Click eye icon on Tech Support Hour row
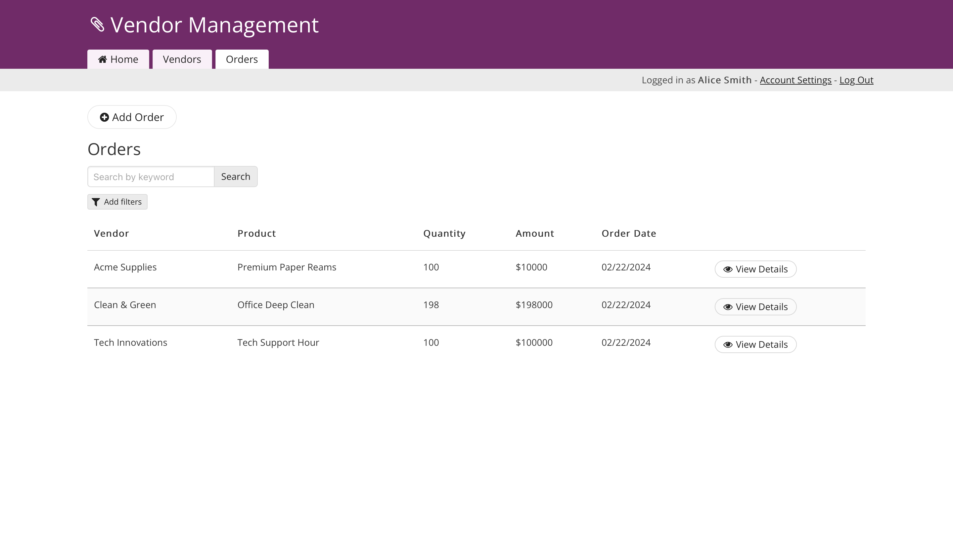Image resolution: width=953 pixels, height=560 pixels. 728,345
